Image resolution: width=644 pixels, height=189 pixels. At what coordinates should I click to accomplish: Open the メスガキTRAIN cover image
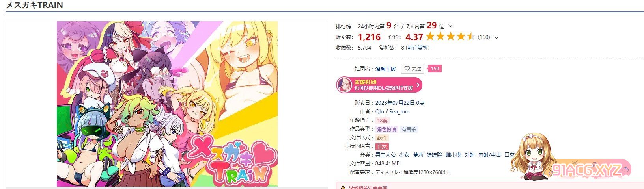pyautogui.click(x=167, y=104)
